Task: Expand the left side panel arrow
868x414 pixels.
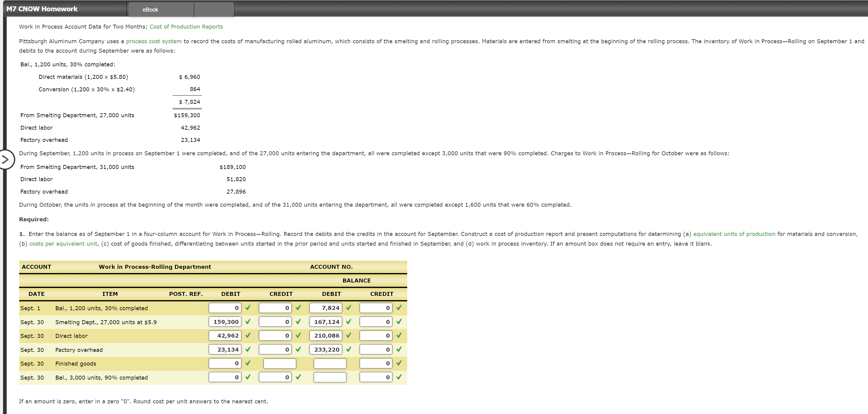Action: [5, 160]
